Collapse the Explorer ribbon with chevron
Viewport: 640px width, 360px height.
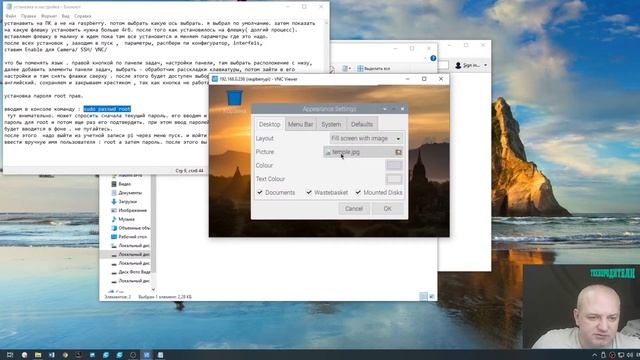[x=426, y=58]
